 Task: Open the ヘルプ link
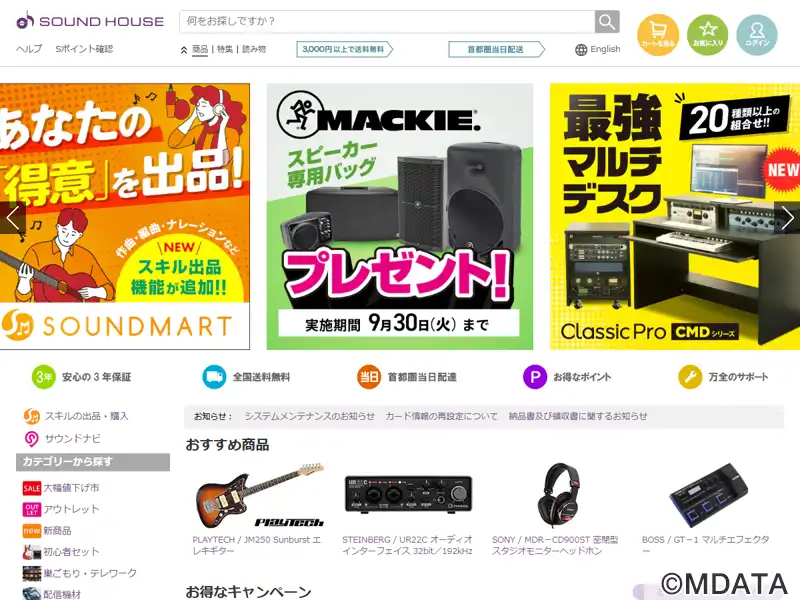[x=29, y=49]
